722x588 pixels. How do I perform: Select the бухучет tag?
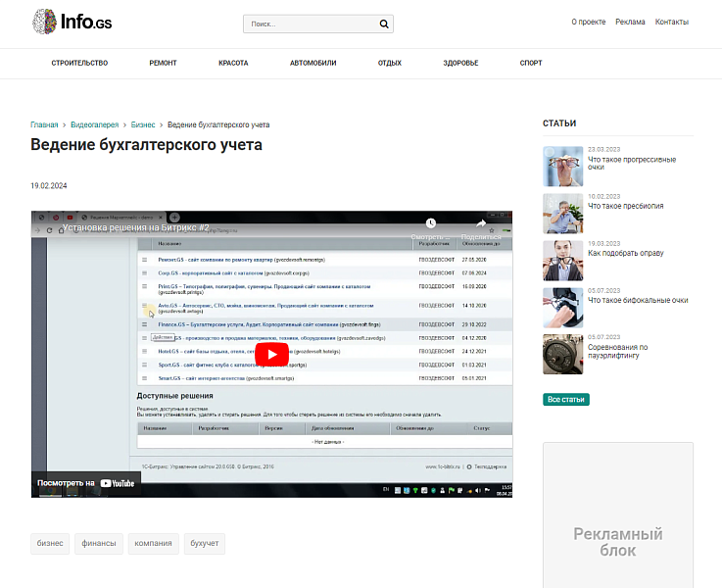click(x=205, y=543)
